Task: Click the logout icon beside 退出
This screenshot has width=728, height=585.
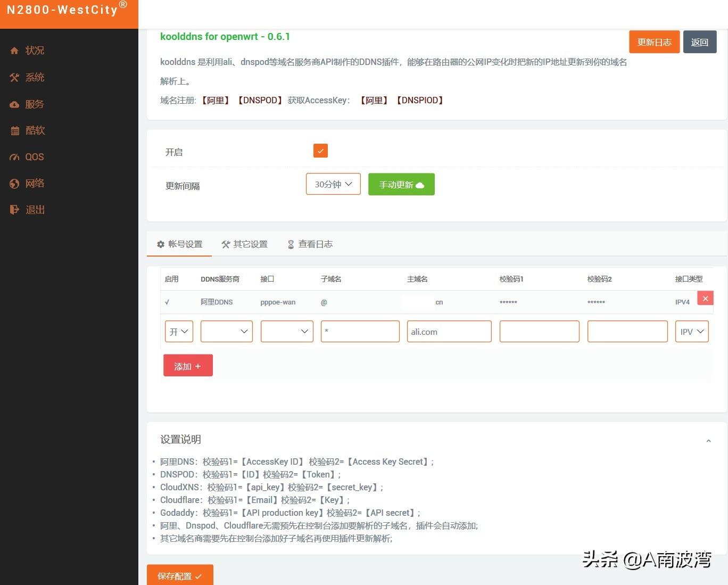Action: [x=14, y=210]
